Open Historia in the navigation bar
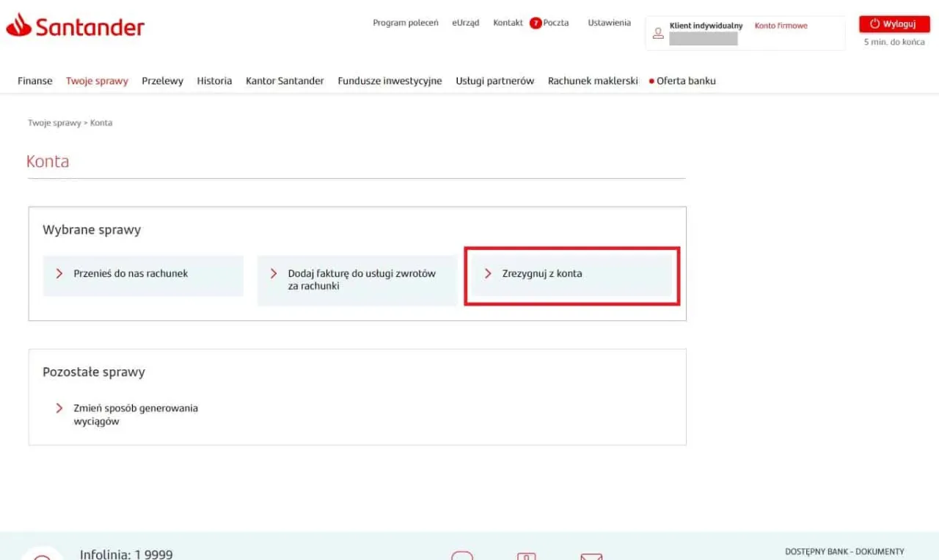Image resolution: width=939 pixels, height=560 pixels. coord(214,81)
